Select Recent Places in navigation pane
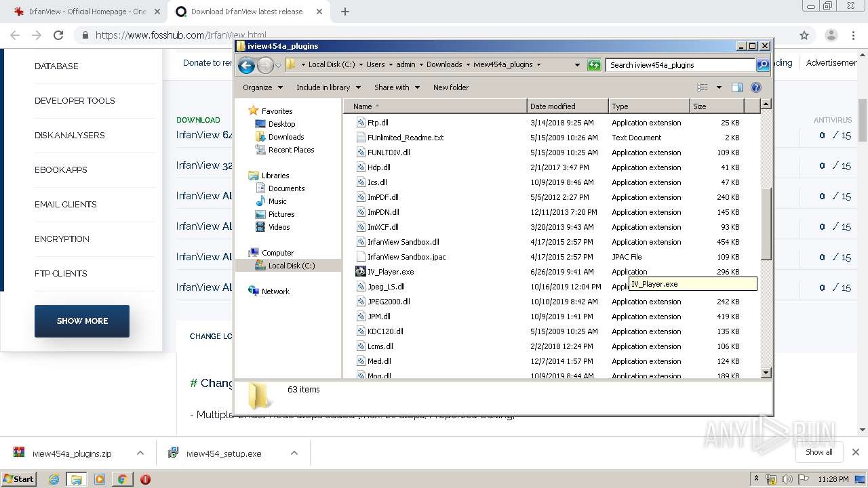 coord(291,150)
